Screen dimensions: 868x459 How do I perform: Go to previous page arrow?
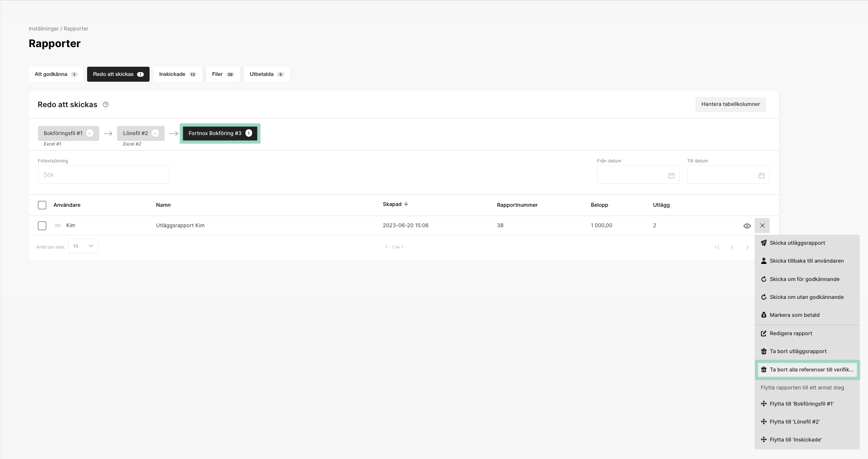tap(732, 247)
